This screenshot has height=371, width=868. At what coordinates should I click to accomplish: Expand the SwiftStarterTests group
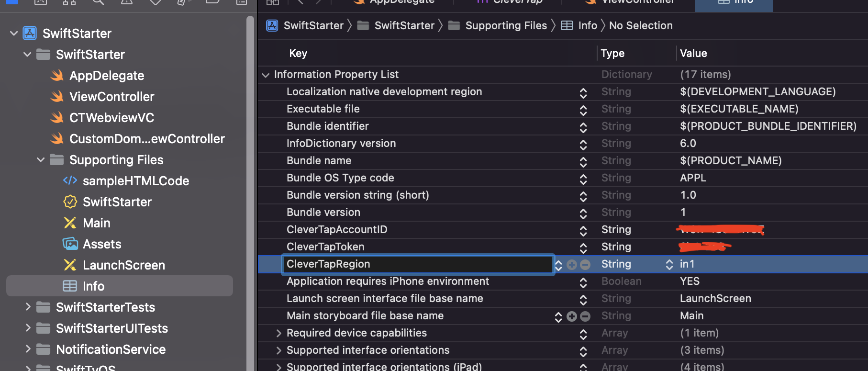point(28,307)
